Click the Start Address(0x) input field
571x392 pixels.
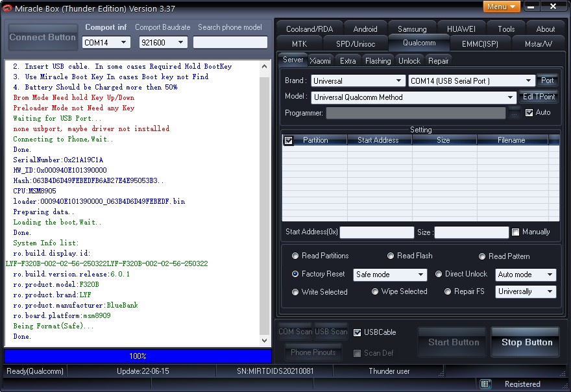point(377,232)
